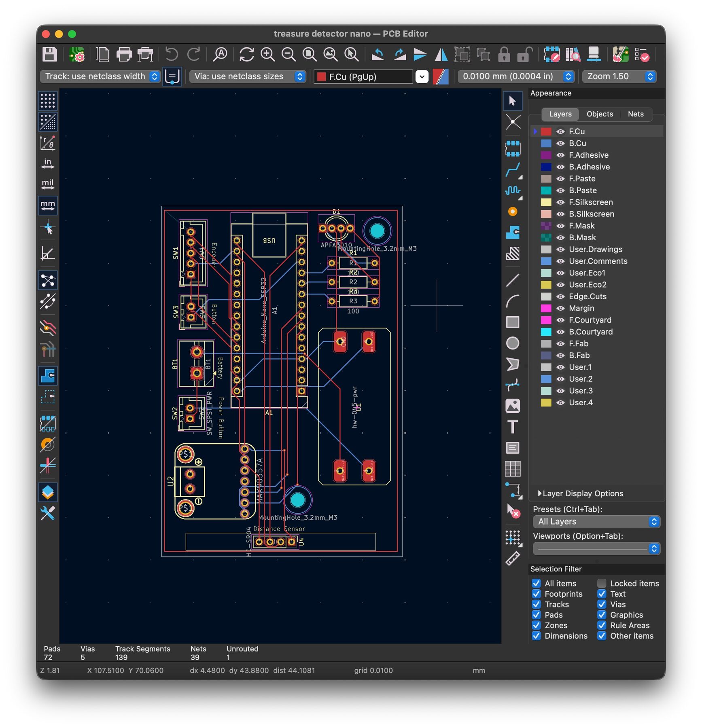
Task: Hide the F.Cu layer eye
Action: tap(560, 131)
